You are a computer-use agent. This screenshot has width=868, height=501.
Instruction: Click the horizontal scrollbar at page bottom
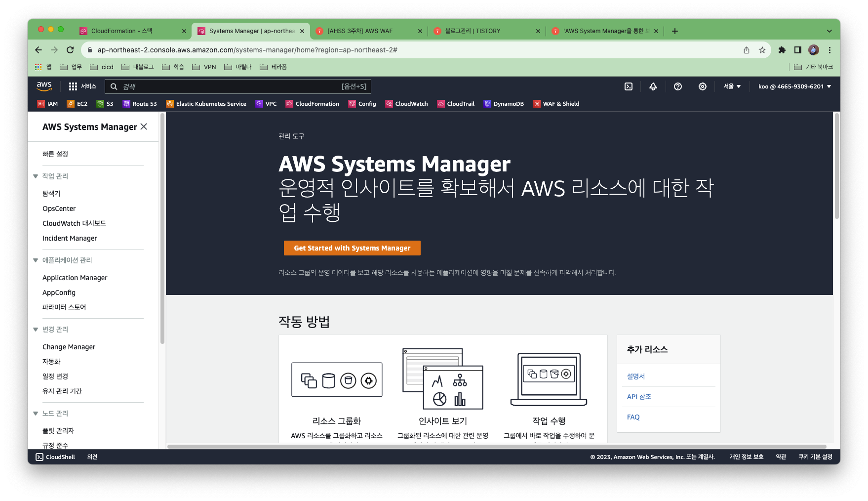(x=497, y=446)
